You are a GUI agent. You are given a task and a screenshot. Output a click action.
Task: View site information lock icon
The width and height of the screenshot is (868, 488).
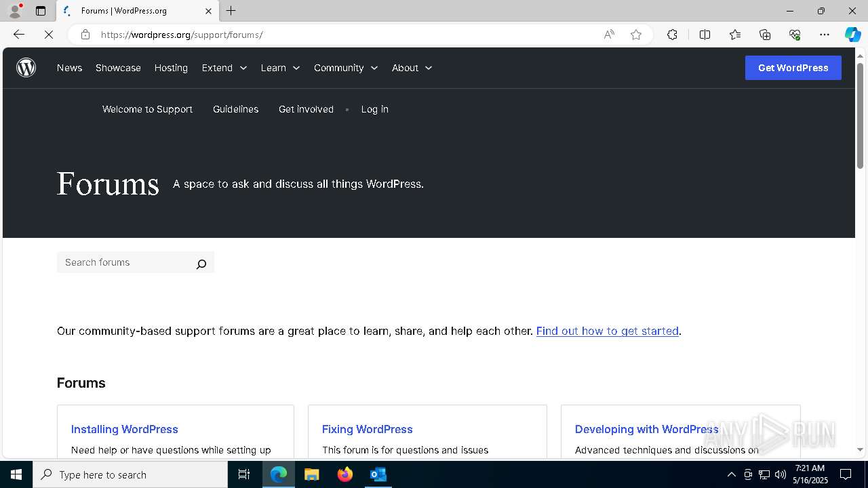[85, 35]
